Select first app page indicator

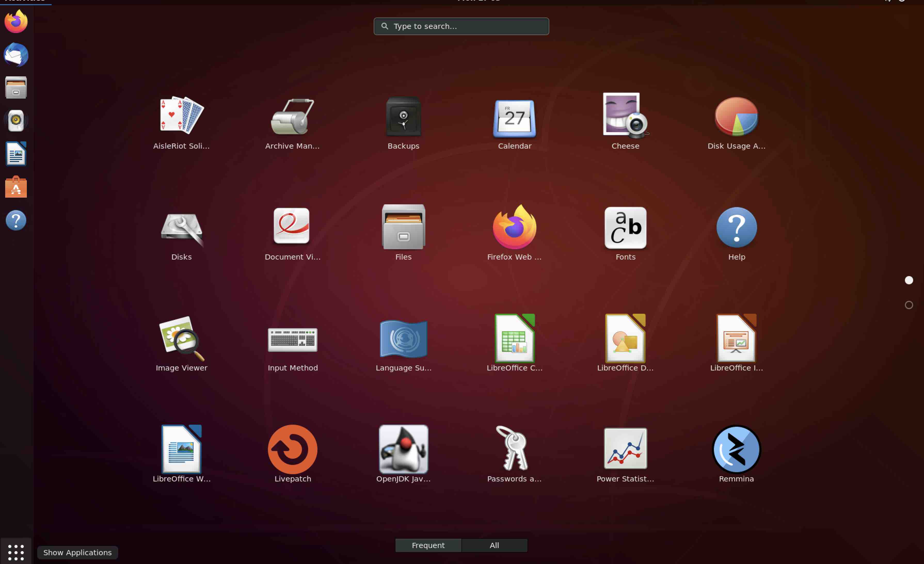pos(909,280)
